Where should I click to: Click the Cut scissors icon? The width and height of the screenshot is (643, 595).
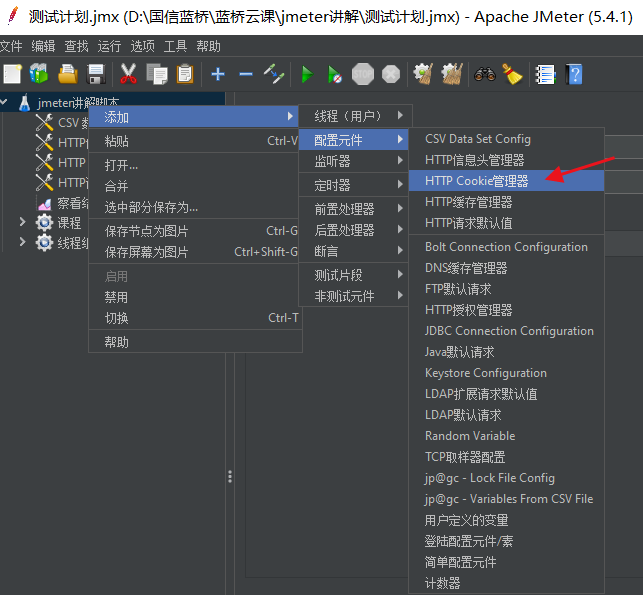(x=128, y=74)
